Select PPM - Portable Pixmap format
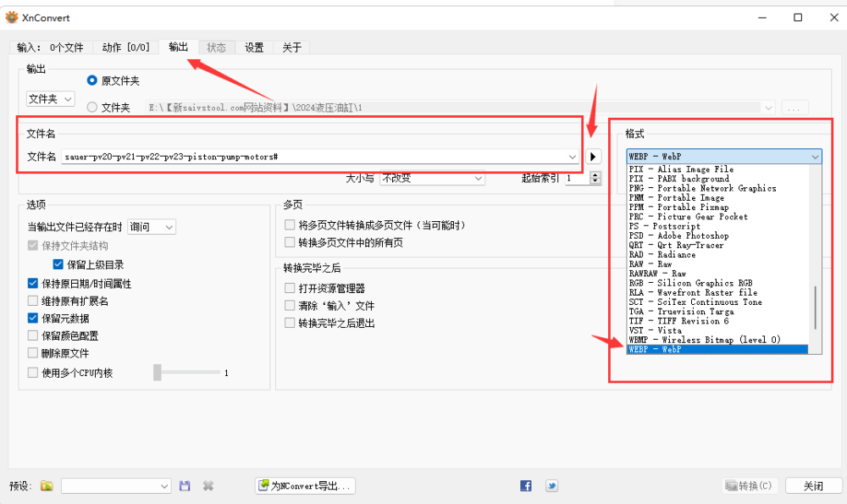This screenshot has width=847, height=504. pos(717,207)
